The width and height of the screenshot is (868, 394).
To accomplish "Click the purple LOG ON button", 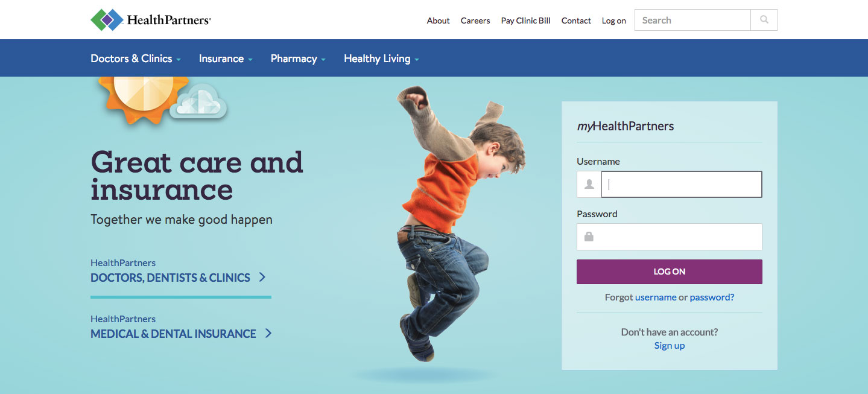I will [670, 272].
